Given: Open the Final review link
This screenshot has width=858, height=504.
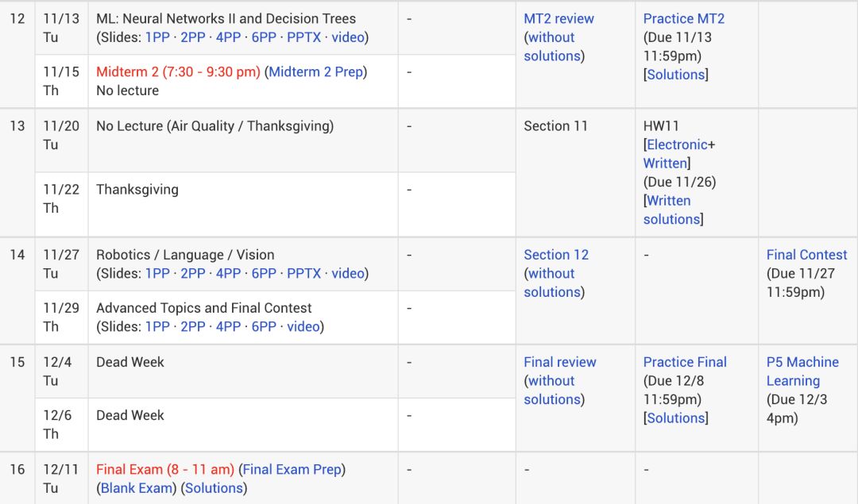Looking at the screenshot, I should 559,362.
